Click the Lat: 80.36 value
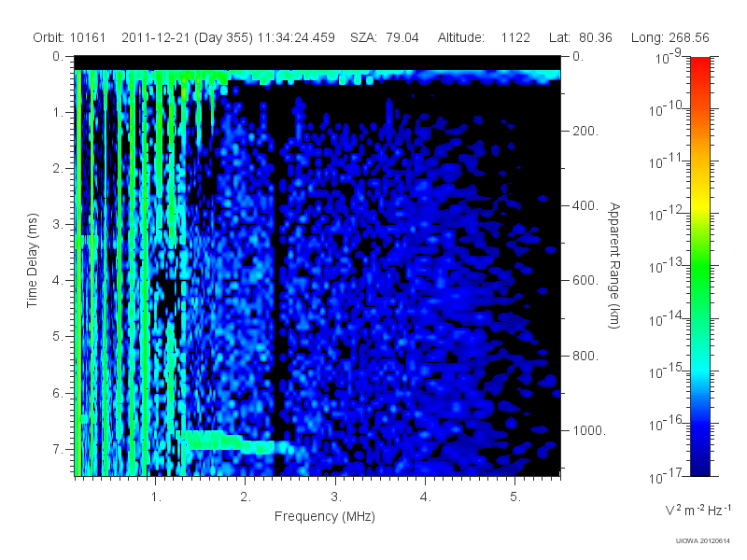This screenshot has width=747, height=560. pos(580,37)
